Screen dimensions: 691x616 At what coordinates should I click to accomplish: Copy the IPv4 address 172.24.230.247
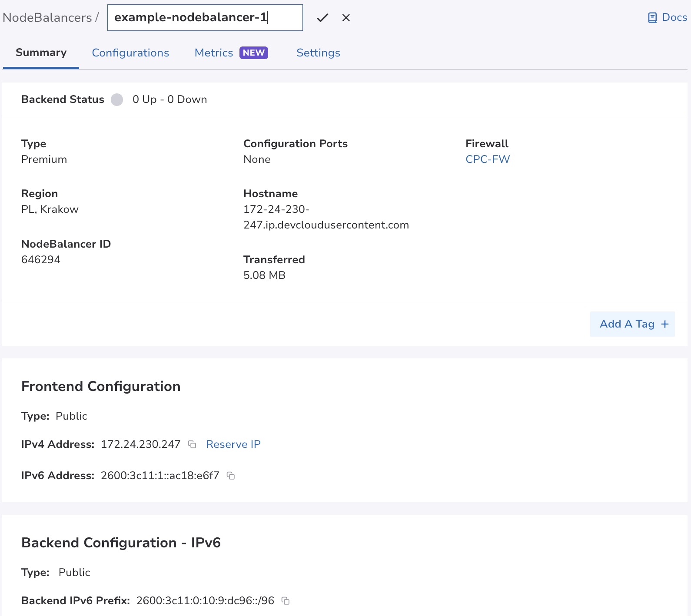[192, 444]
